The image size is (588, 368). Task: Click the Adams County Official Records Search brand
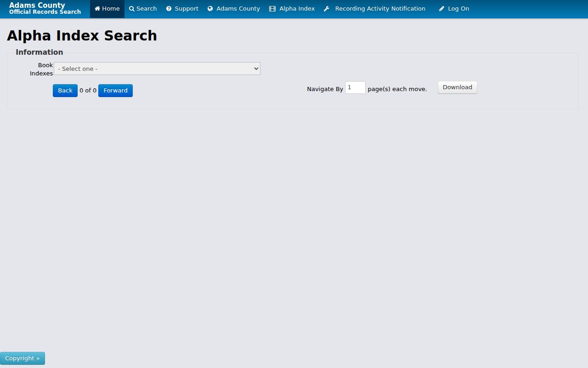tap(45, 8)
